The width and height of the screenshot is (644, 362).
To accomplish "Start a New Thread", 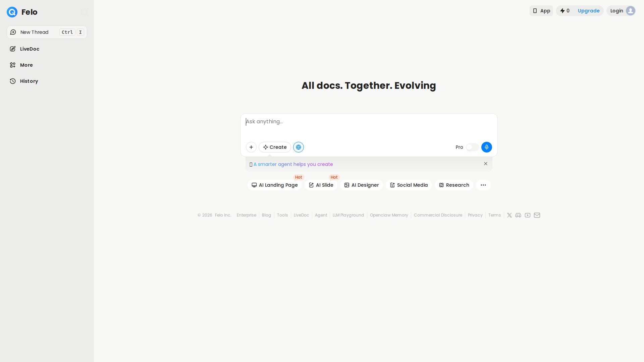I will 47,32.
